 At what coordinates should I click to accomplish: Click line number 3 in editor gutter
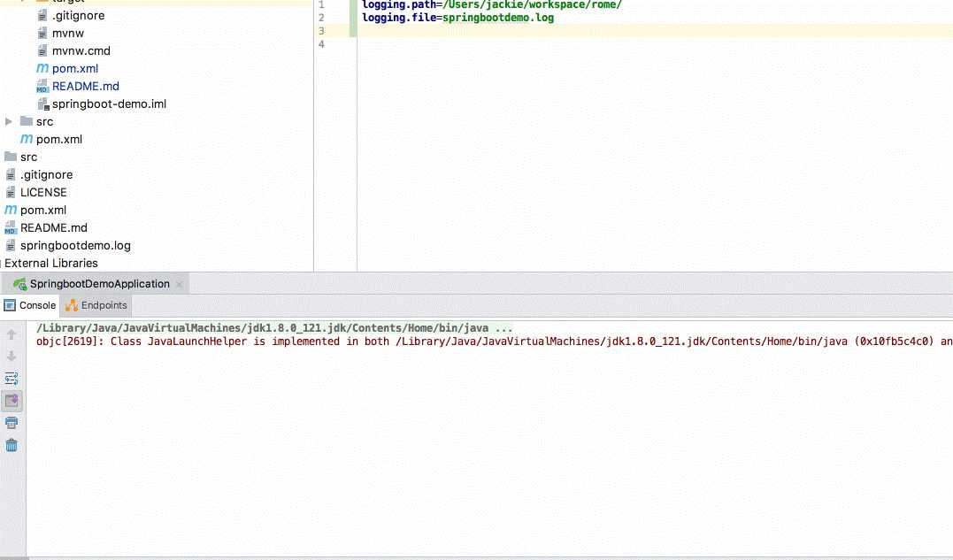(321, 31)
